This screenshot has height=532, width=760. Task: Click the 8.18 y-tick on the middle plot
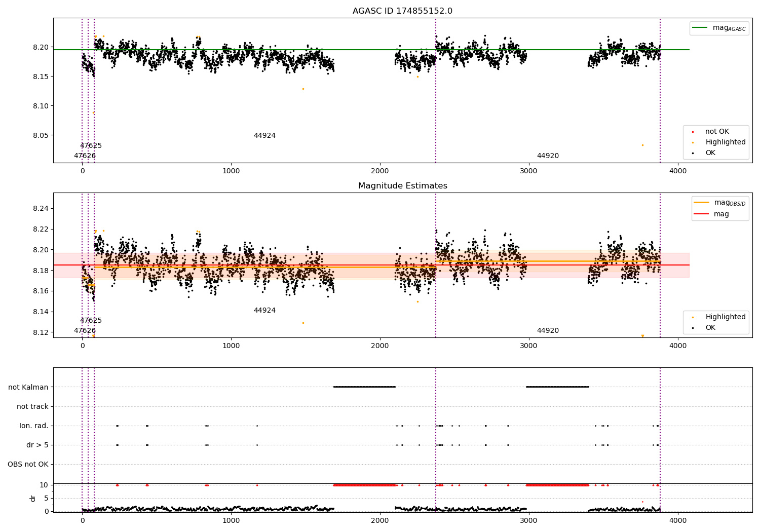(42, 271)
